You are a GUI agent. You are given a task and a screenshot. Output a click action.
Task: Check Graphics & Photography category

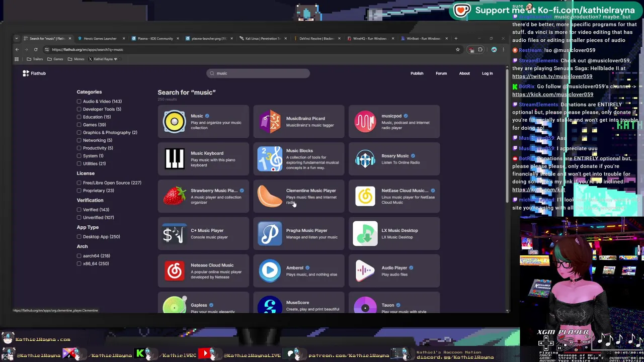click(x=79, y=132)
